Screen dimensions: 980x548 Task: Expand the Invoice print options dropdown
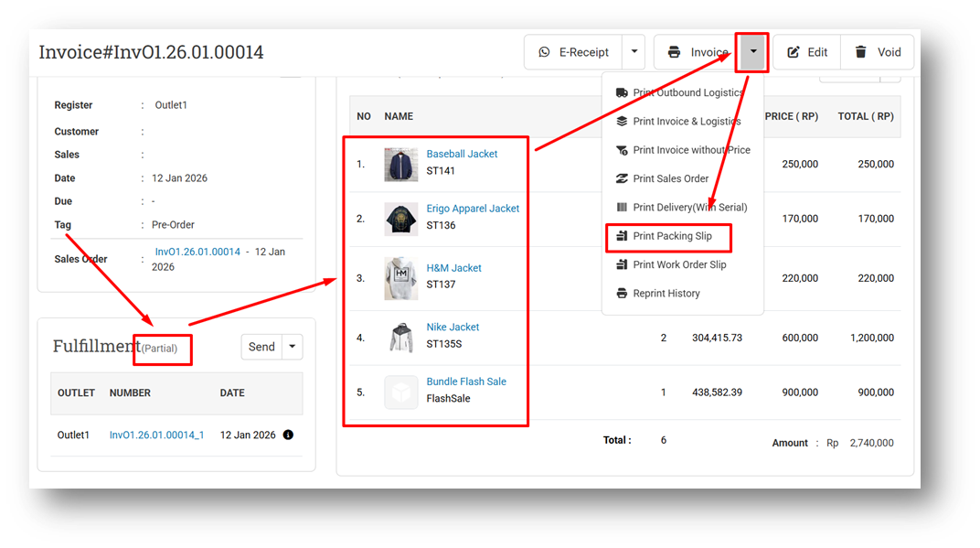752,52
